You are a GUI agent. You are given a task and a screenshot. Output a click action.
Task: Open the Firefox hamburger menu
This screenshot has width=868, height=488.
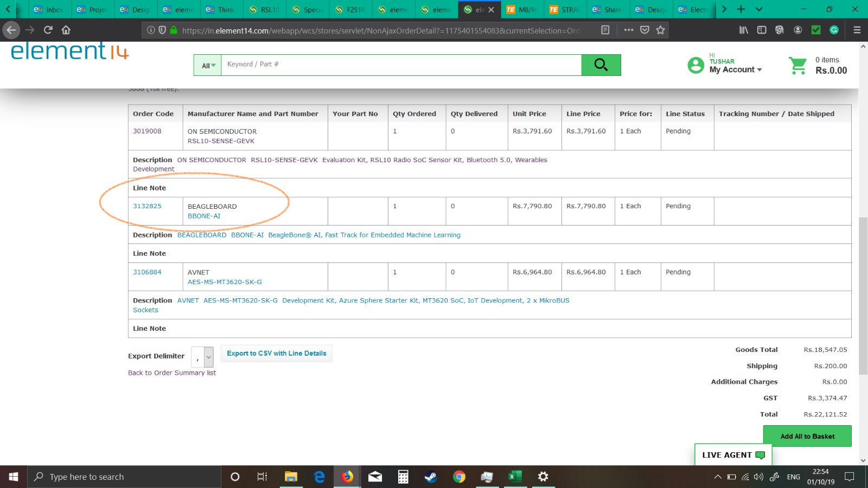pos(857,30)
